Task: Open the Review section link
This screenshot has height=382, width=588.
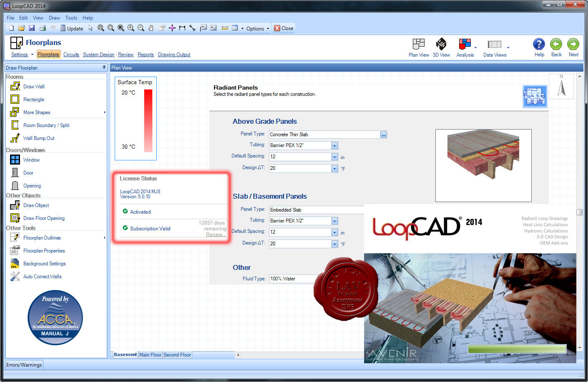Action: pyautogui.click(x=126, y=55)
